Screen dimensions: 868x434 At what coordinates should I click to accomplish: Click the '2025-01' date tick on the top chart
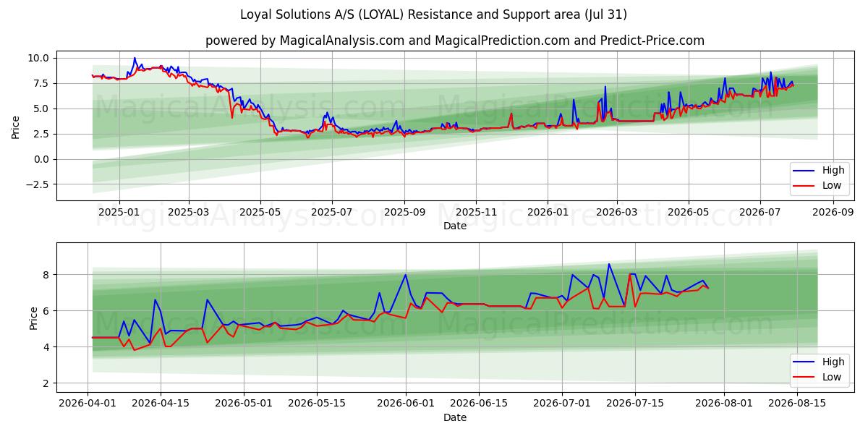tap(119, 213)
